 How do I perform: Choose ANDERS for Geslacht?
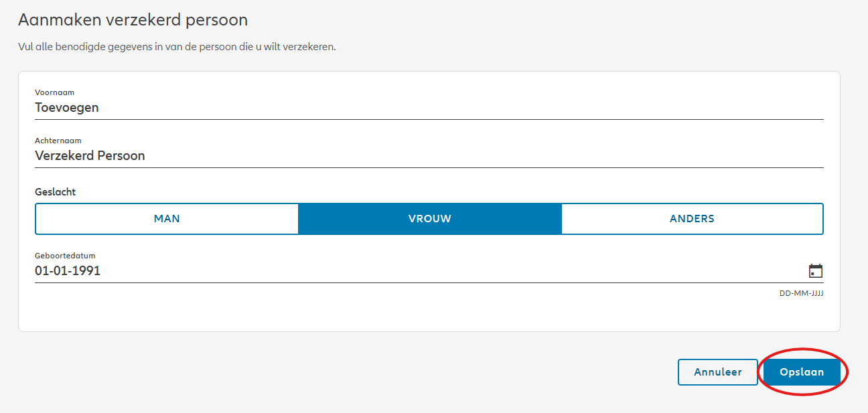click(692, 219)
